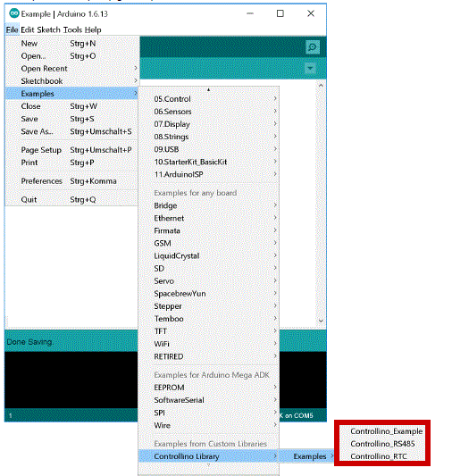The image size is (452, 476).
Task: Select Save As from File menu
Action: click(x=71, y=131)
